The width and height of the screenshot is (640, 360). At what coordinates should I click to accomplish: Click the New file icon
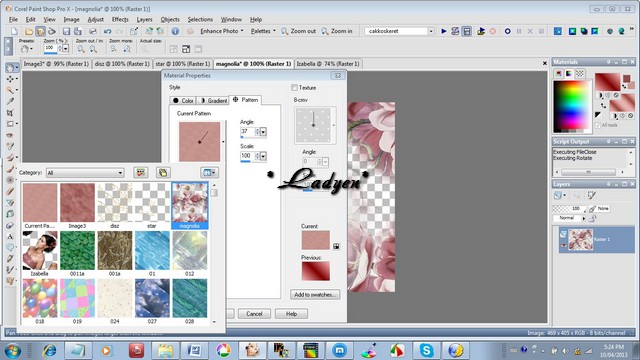pos(14,31)
